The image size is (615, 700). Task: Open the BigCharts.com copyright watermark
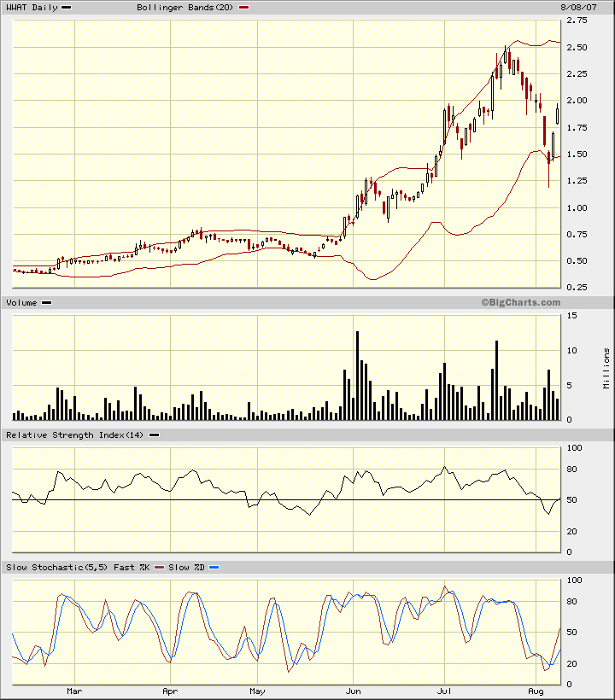tap(520, 302)
